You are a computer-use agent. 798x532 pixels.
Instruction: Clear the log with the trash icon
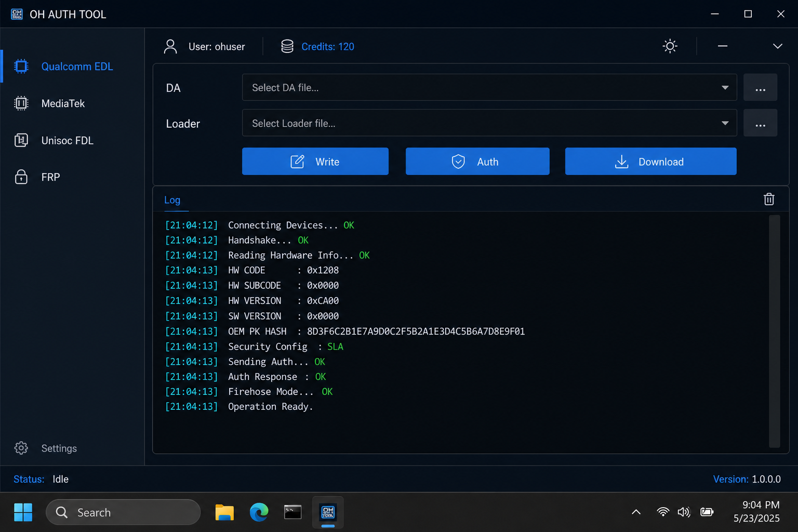(769, 199)
